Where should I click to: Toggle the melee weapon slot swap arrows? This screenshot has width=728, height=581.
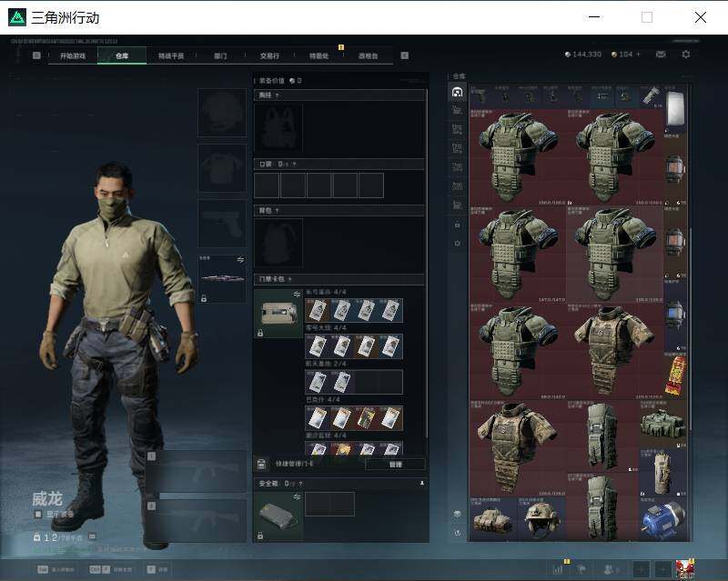(x=240, y=260)
